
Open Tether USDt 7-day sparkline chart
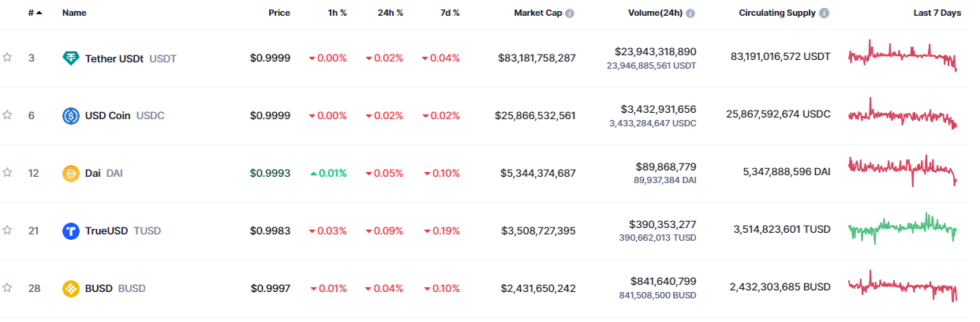[903, 57]
